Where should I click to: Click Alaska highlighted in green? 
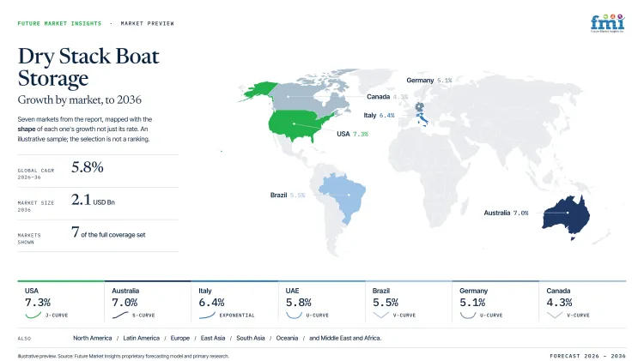[259, 91]
